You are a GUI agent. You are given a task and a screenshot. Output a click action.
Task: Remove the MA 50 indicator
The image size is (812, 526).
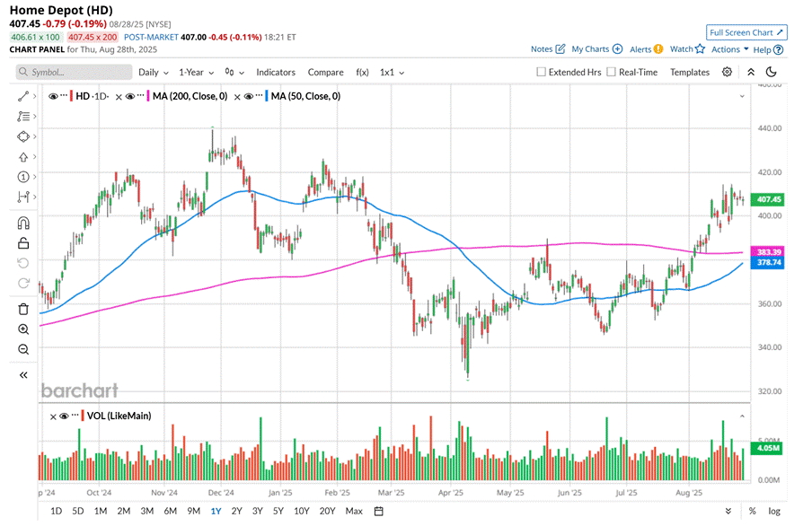pos(237,97)
